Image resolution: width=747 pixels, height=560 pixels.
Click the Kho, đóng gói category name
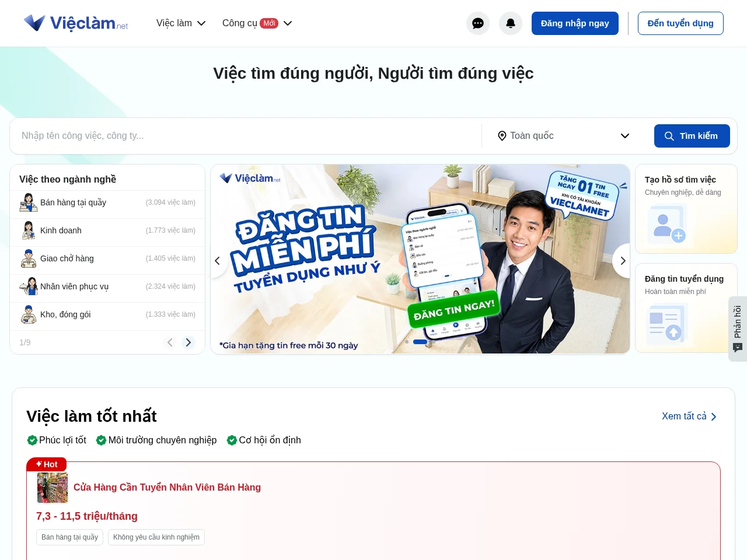(65, 314)
